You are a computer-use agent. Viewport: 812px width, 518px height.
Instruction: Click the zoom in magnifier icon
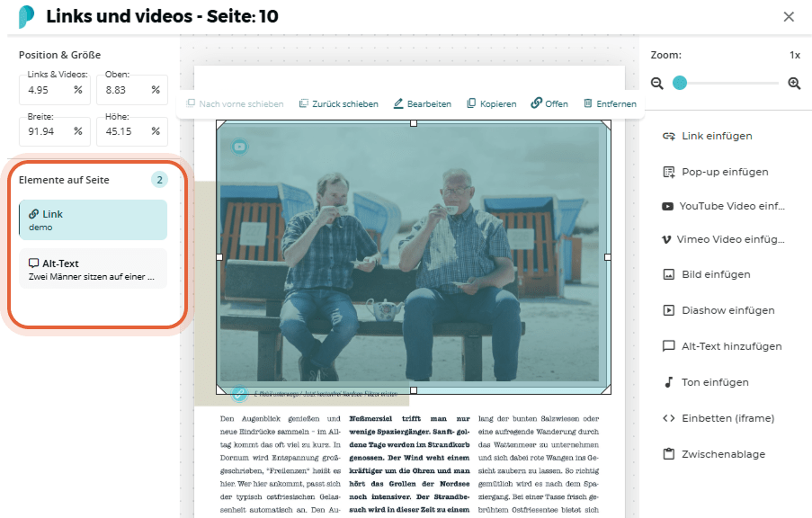(794, 83)
